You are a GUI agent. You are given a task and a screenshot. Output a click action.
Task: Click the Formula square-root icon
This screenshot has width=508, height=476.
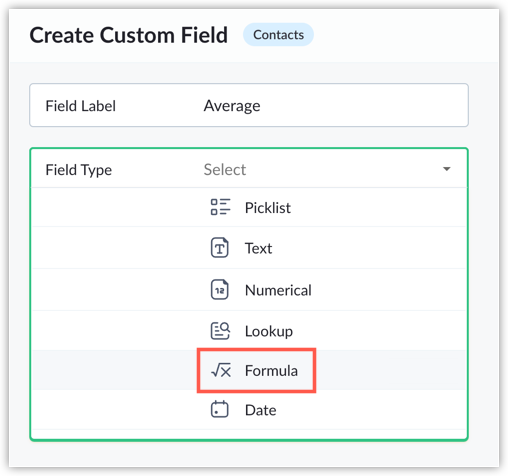point(221,370)
